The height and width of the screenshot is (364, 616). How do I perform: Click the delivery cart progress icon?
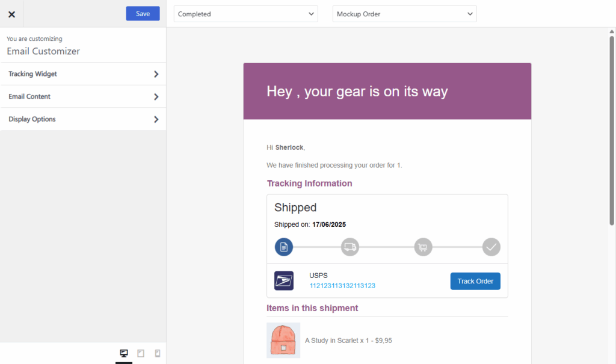coord(422,247)
